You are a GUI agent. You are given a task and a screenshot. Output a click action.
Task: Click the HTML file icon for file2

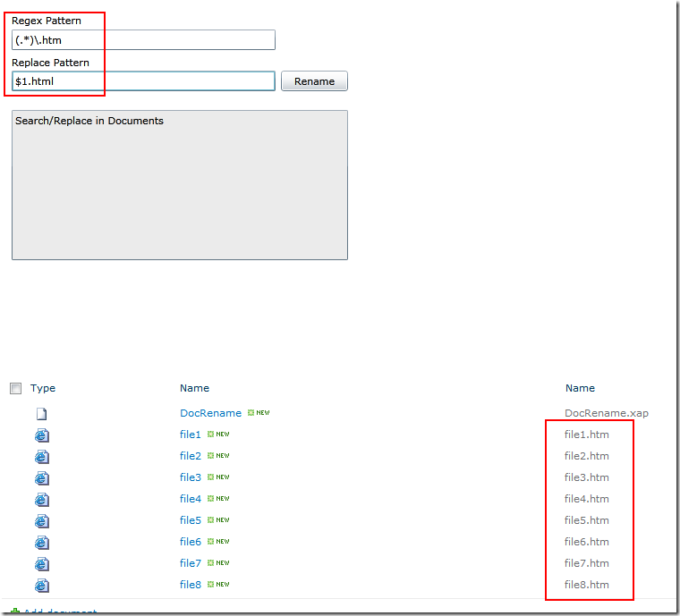[x=42, y=457]
